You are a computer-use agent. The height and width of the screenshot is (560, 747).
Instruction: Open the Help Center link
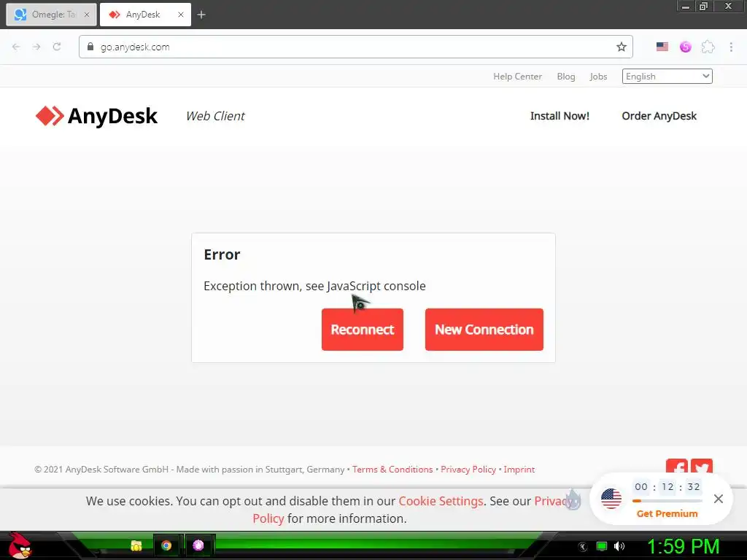tap(517, 76)
